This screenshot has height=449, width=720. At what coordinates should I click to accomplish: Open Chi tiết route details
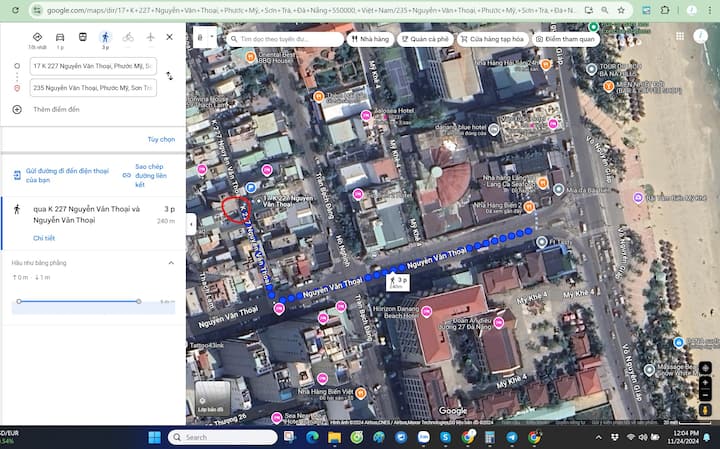coord(44,238)
